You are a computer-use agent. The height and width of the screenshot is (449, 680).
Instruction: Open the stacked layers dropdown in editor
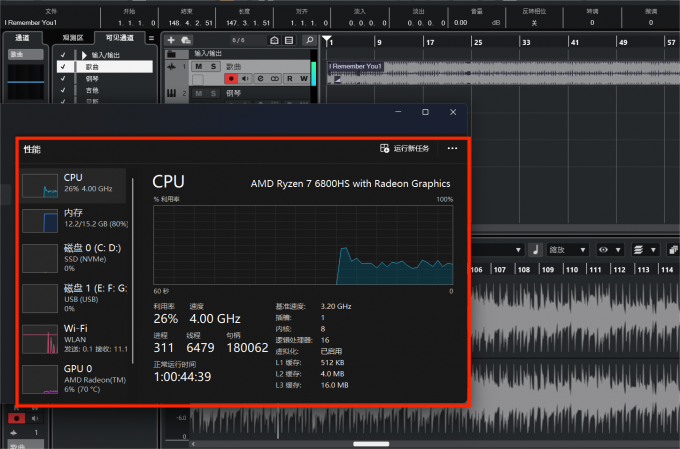click(645, 250)
